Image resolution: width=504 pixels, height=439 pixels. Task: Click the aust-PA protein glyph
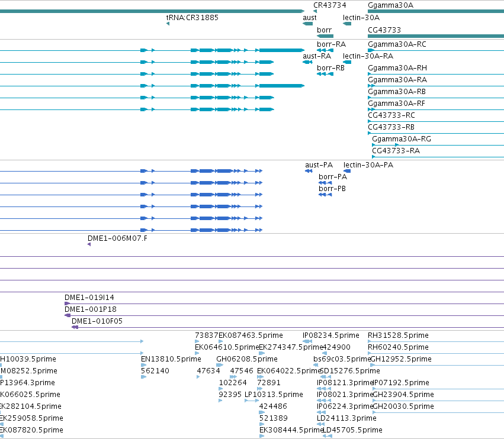coord(309,171)
